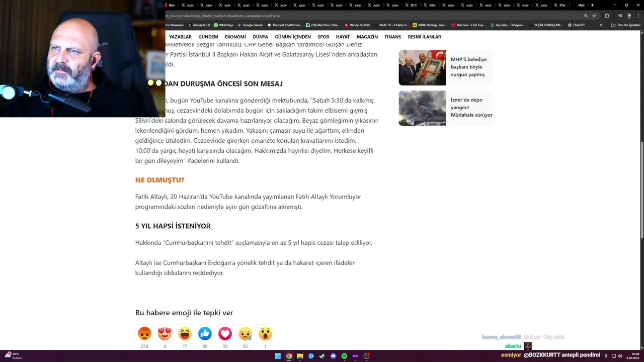Open the clock and date in taskbar
This screenshot has width=644, height=362.
pyautogui.click(x=632, y=356)
